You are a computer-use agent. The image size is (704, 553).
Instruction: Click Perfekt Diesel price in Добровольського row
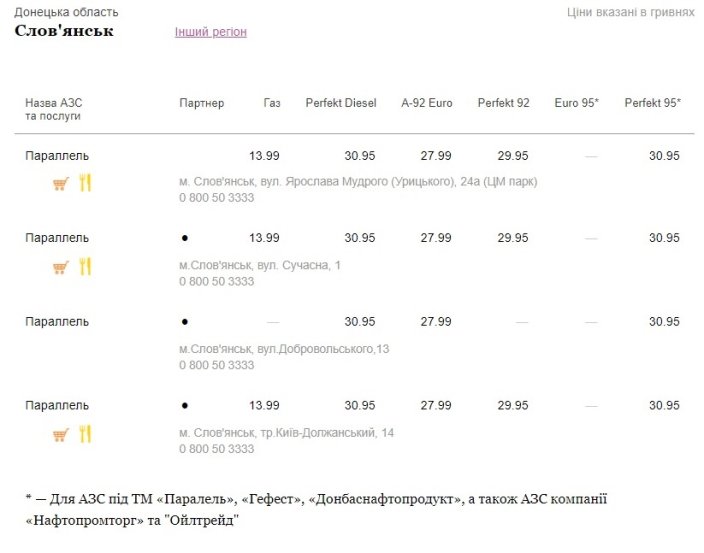pos(360,321)
